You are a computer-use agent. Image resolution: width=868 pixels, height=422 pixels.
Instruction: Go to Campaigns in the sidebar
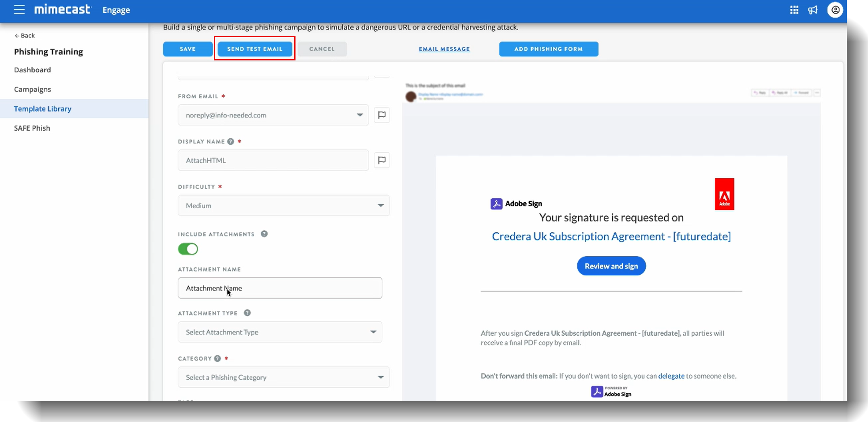(33, 90)
